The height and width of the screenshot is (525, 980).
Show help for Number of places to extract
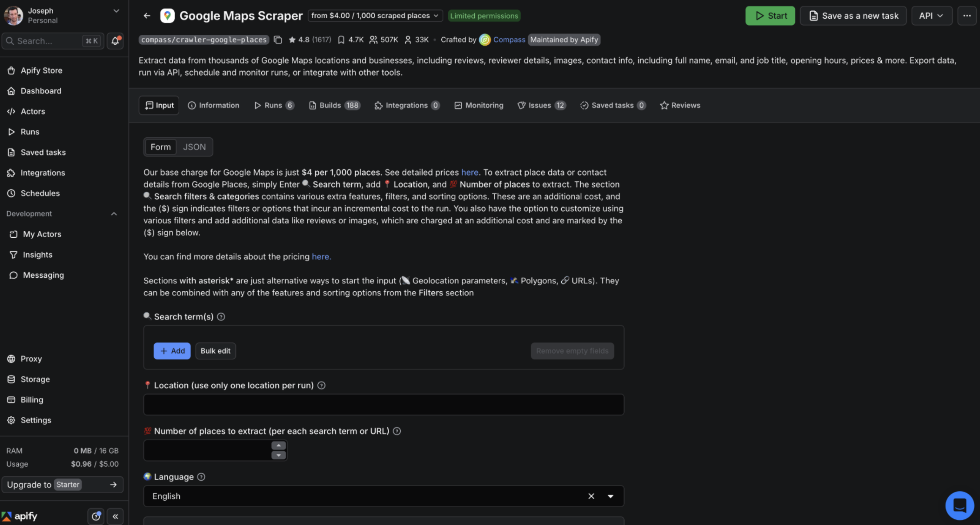[x=397, y=431]
